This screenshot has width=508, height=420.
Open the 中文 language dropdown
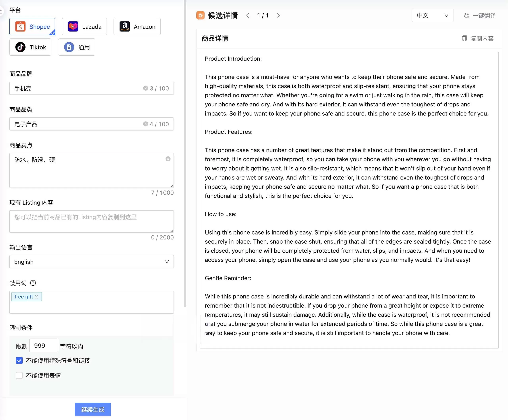tap(432, 15)
